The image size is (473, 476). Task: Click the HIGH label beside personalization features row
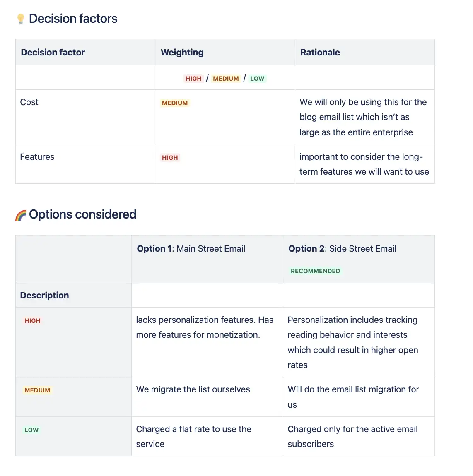tap(32, 321)
